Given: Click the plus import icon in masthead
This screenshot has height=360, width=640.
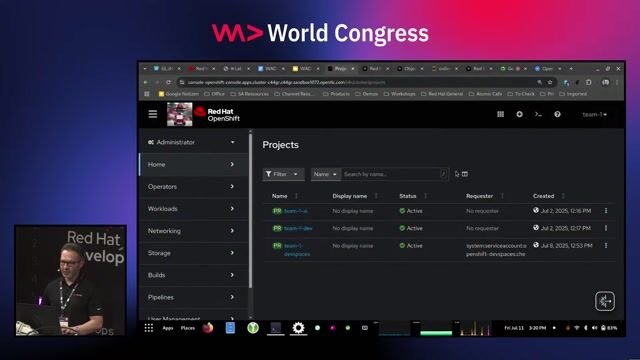Looking at the screenshot, I should pyautogui.click(x=519, y=114).
